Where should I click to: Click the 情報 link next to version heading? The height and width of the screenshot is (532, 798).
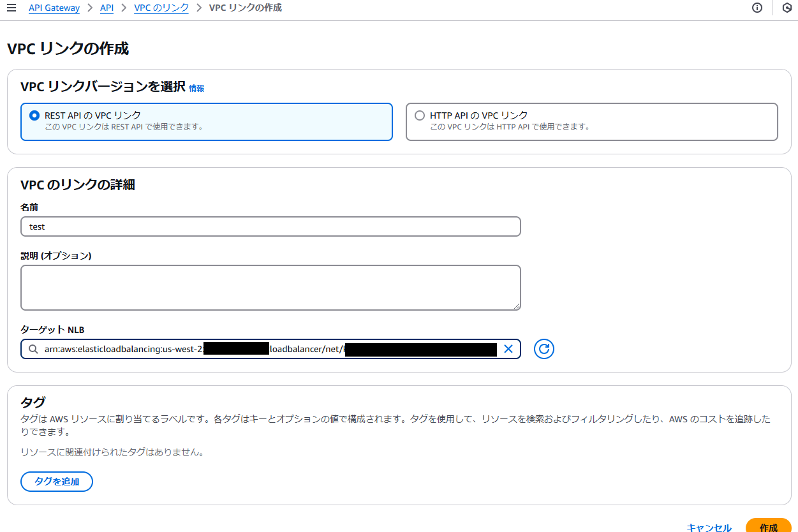coord(196,88)
